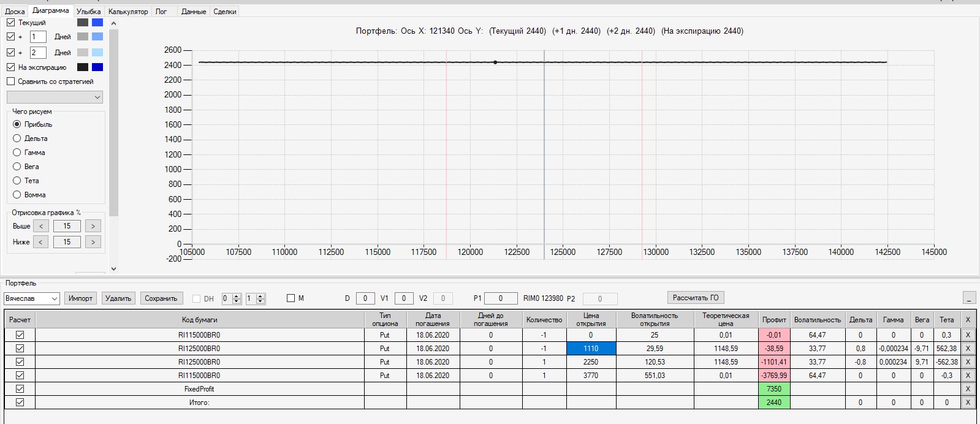The image size is (980, 424).
Task: Select the Дельта radio button
Action: (x=17, y=138)
